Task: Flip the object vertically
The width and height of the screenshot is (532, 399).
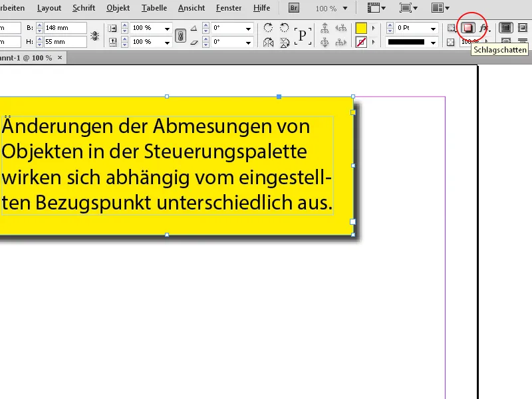Action: 285,43
